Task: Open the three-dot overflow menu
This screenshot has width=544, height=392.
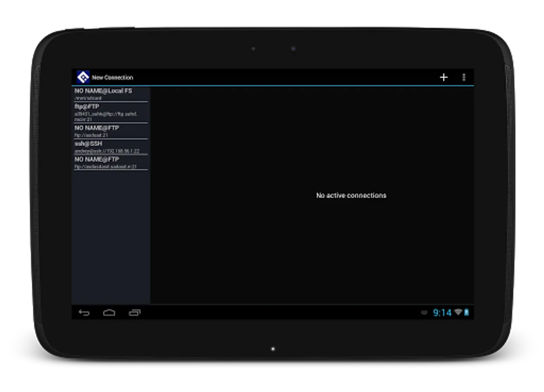Action: [464, 77]
